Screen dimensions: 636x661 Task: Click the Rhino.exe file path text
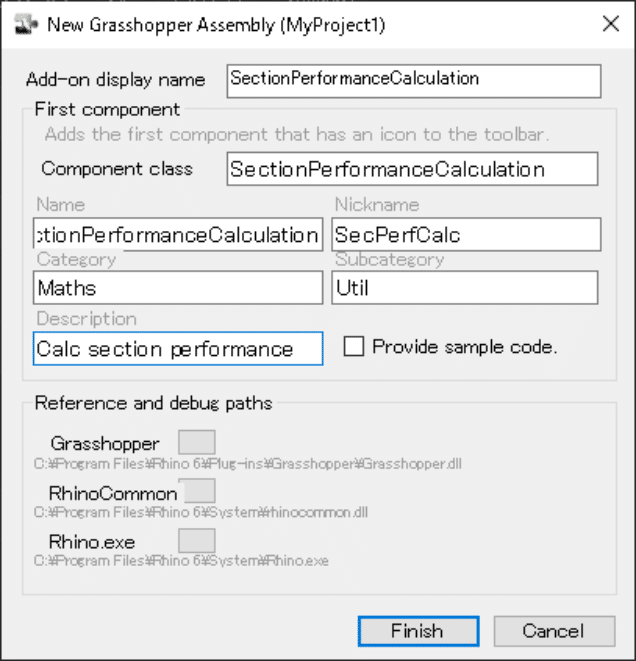[x=181, y=562]
